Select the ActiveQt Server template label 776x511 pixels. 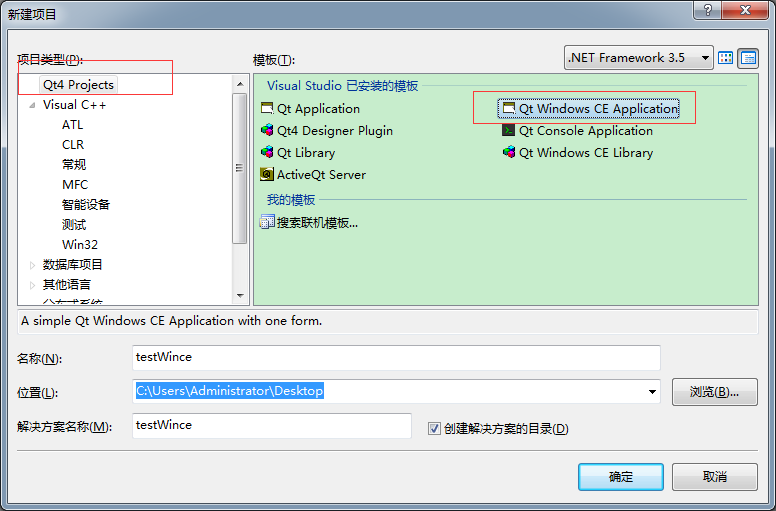coord(321,175)
